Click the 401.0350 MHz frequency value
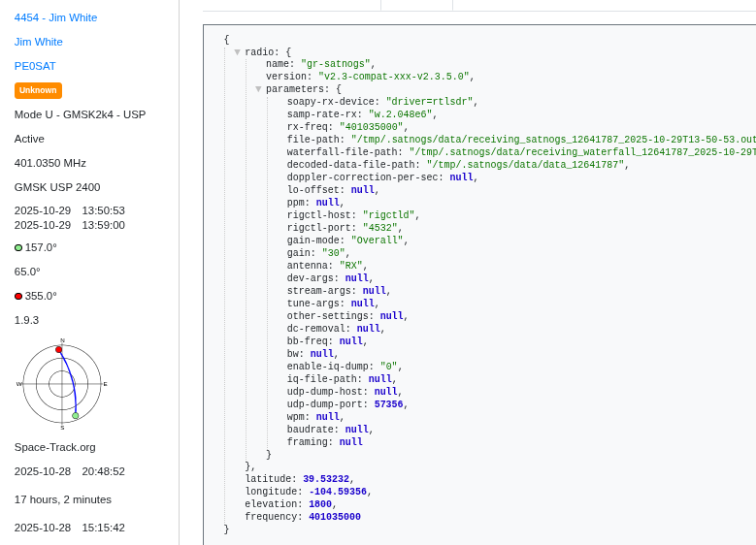756x545 pixels. click(49, 163)
